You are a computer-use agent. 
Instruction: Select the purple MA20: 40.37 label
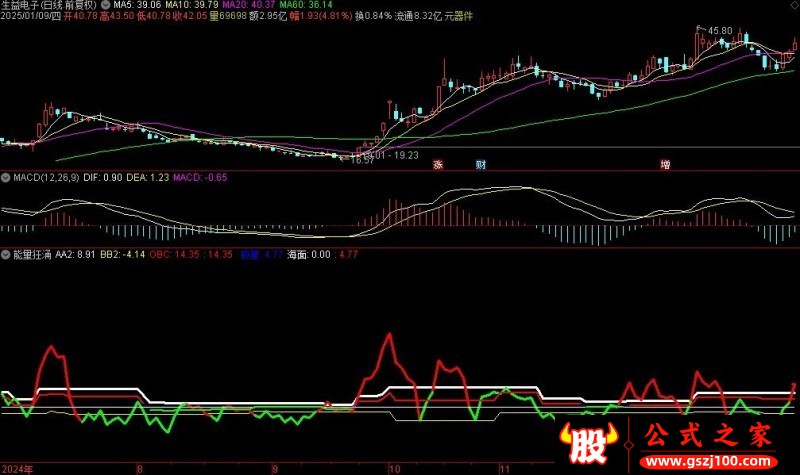(249, 5)
